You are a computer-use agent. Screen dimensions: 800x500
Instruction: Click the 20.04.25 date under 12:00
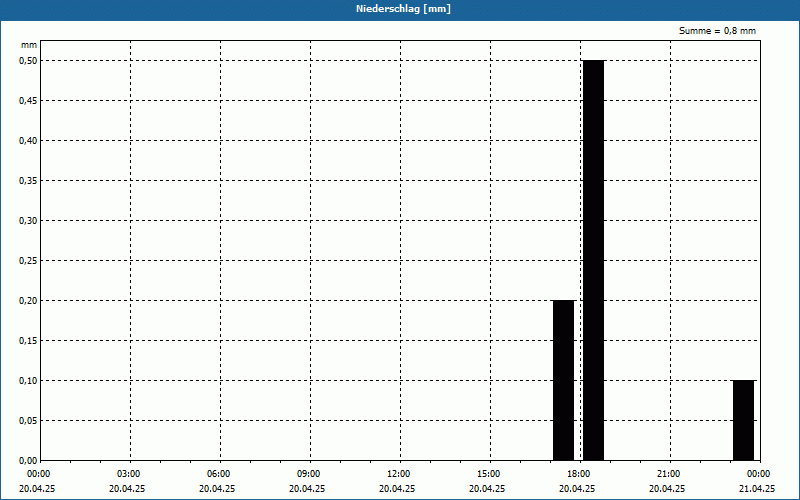pos(397,489)
